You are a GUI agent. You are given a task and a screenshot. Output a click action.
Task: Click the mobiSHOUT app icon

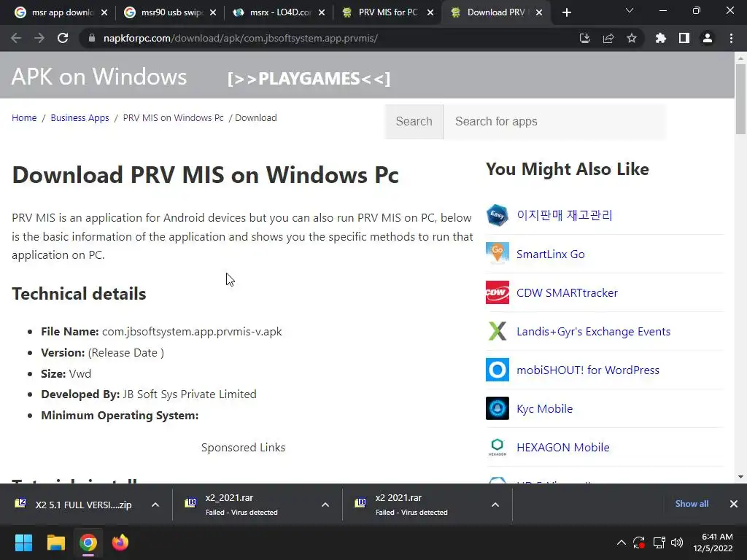point(498,370)
